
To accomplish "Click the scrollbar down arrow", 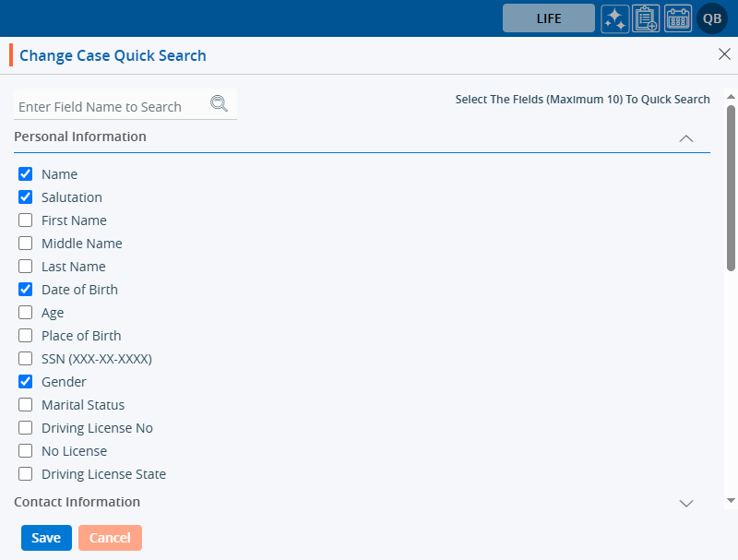I will [x=731, y=500].
